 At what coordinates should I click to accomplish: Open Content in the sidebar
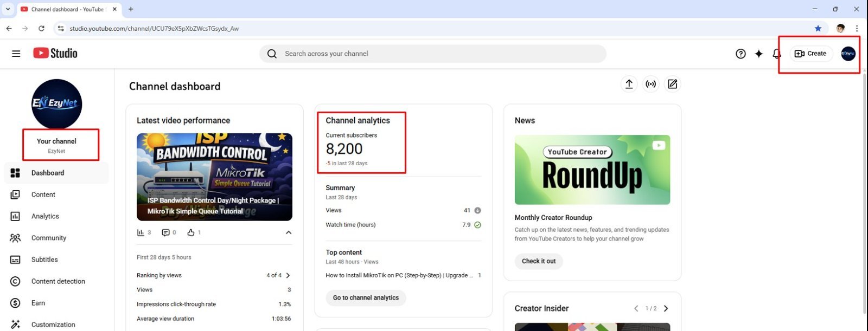[x=56, y=194]
